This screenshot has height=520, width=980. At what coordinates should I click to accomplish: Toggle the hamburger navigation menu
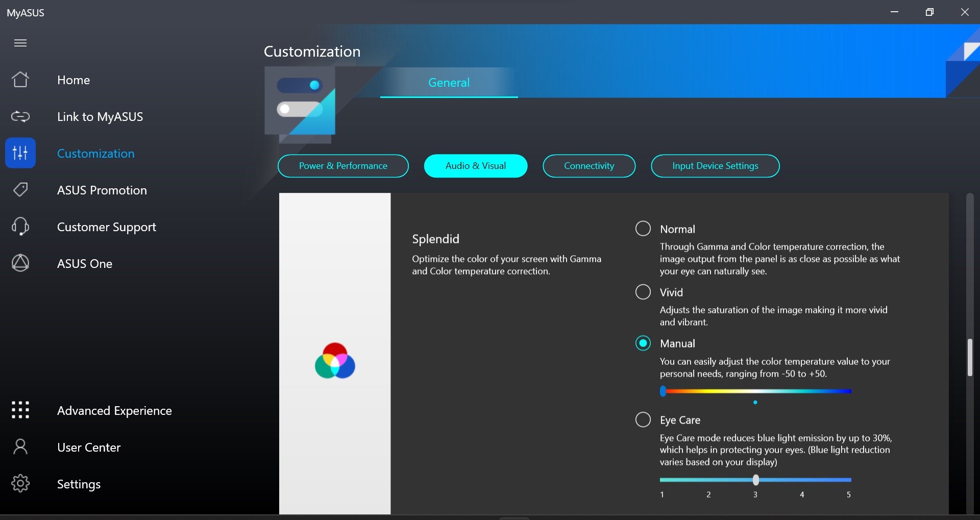[x=20, y=43]
